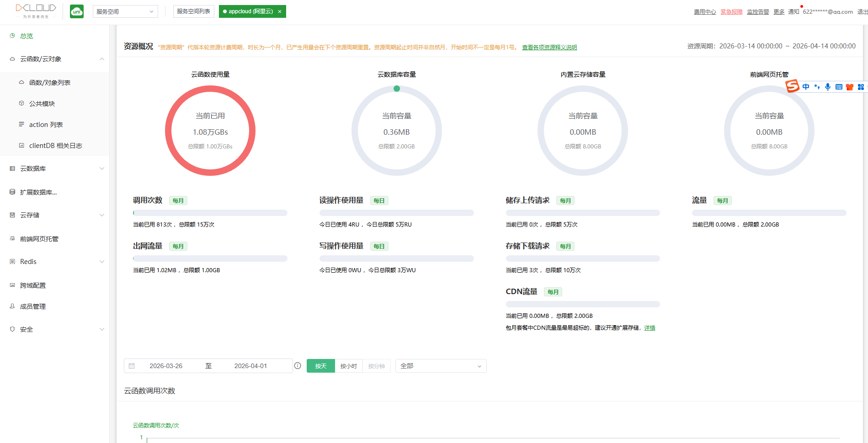This screenshot has height=443, width=868.
Task: Click the green uni app logo icon
Action: pyautogui.click(x=77, y=11)
